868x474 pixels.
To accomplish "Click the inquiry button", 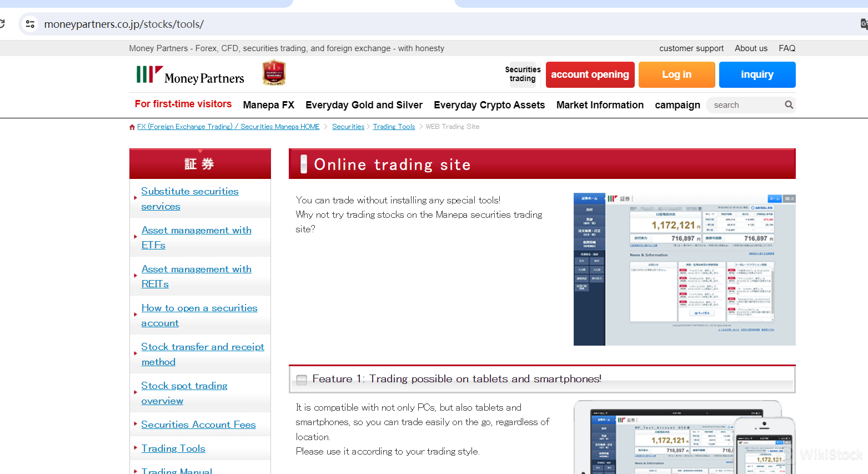I will coord(757,74).
